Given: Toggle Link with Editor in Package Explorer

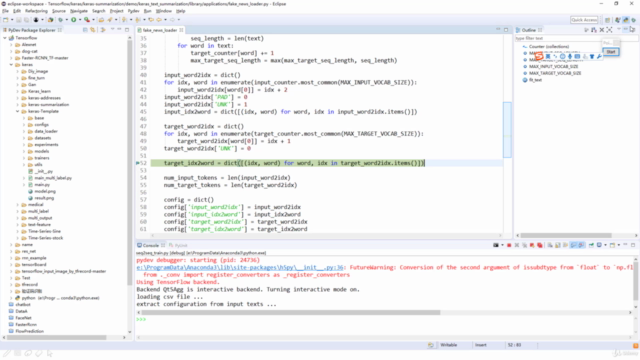Looking at the screenshot, I should (93, 30).
